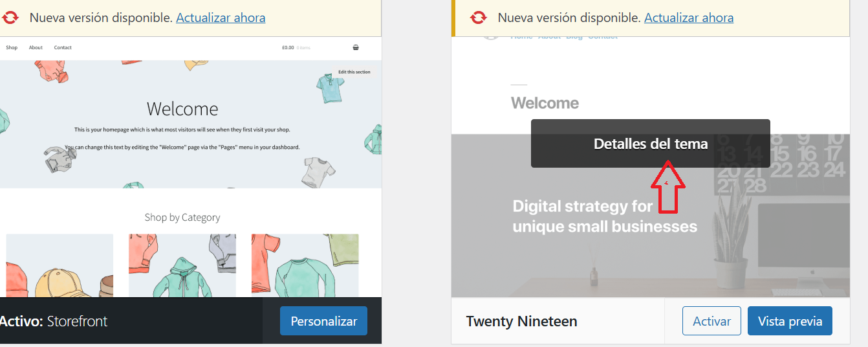Viewport: 868px width, 347px height.
Task: Click the update icon on the Storefront notice
Action: point(9,17)
